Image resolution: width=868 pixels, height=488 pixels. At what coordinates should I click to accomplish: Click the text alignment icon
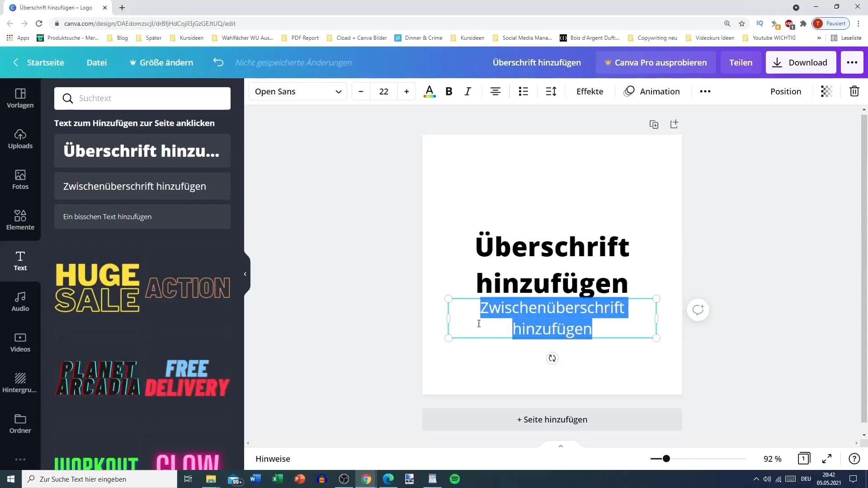point(495,91)
